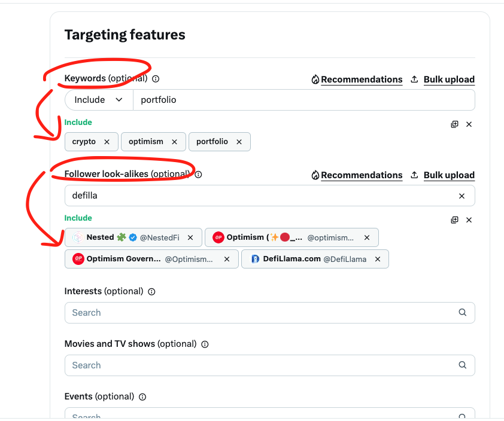Remove the @DefiLlama follower look-alike chip

[377, 259]
